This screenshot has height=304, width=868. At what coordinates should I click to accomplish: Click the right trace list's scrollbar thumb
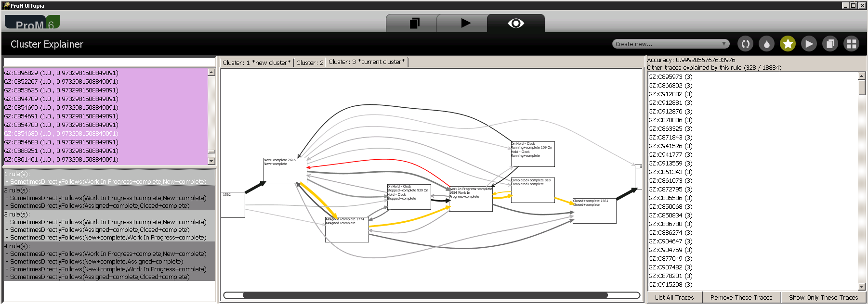tap(862, 88)
